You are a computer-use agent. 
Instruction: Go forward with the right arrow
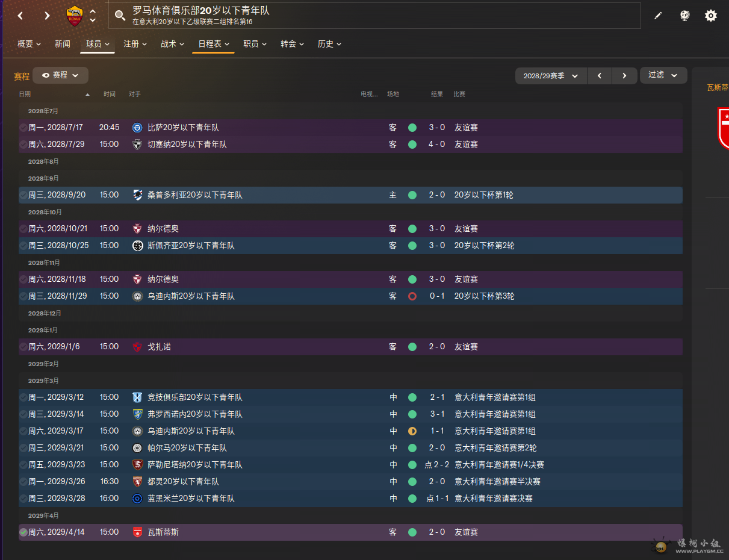[47, 16]
